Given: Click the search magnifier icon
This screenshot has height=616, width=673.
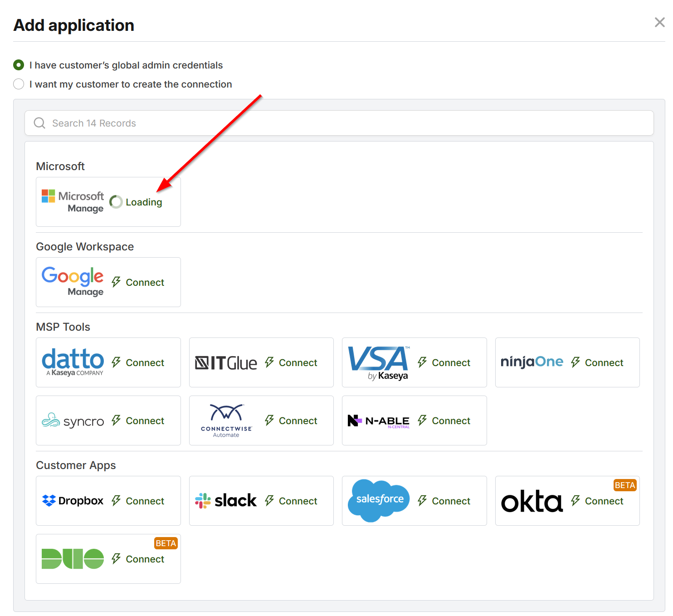Looking at the screenshot, I should [39, 123].
